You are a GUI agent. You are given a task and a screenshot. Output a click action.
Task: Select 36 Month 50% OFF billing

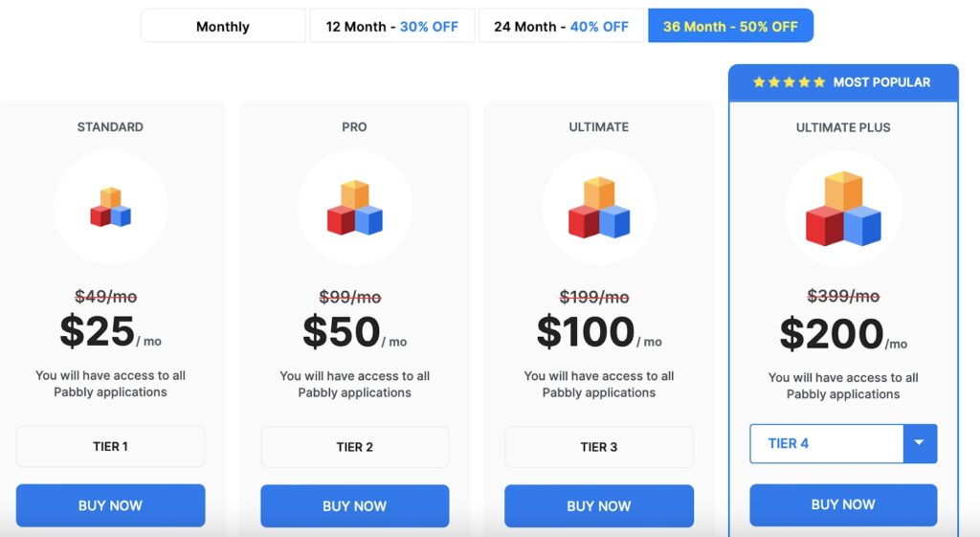tap(730, 26)
